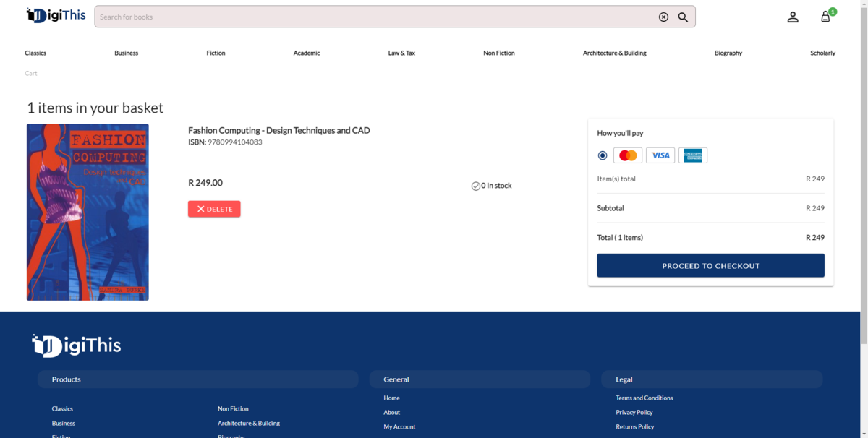
Task: Select the card payment radio button
Action: pyautogui.click(x=603, y=155)
